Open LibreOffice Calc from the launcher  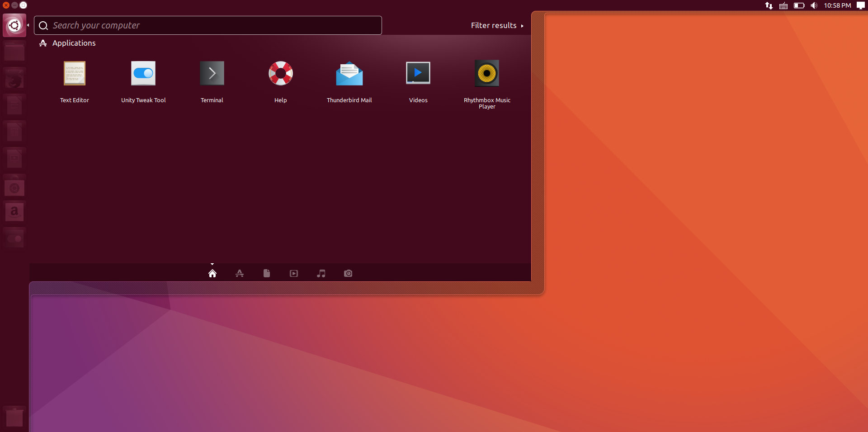click(x=14, y=132)
